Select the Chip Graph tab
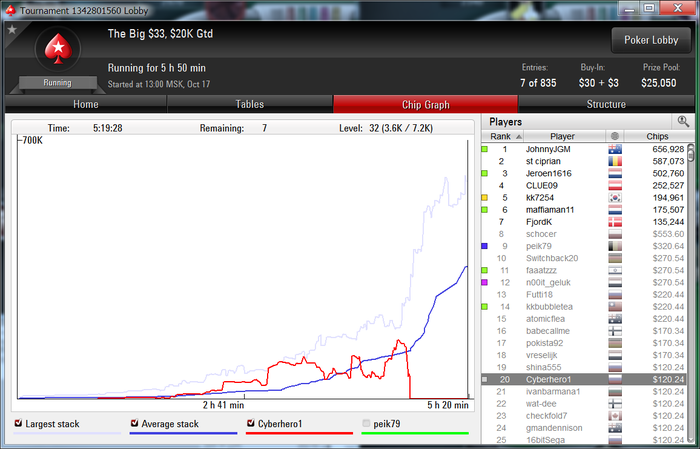The image size is (700, 449). [425, 104]
